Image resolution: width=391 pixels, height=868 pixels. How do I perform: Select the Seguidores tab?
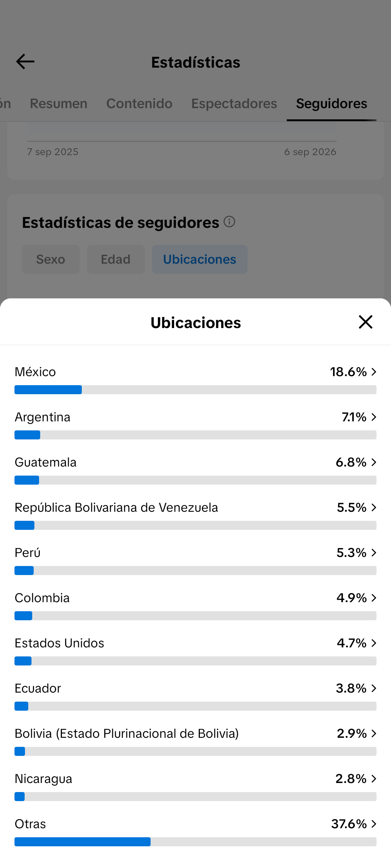pos(332,103)
